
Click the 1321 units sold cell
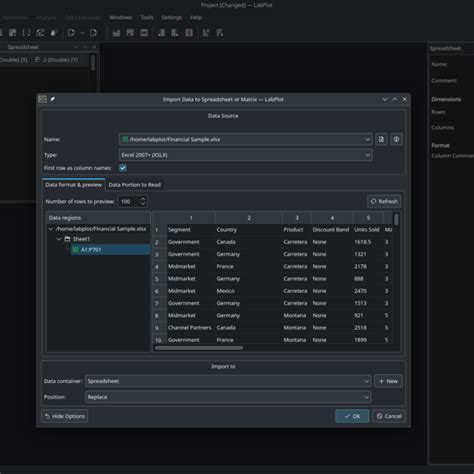(368, 254)
